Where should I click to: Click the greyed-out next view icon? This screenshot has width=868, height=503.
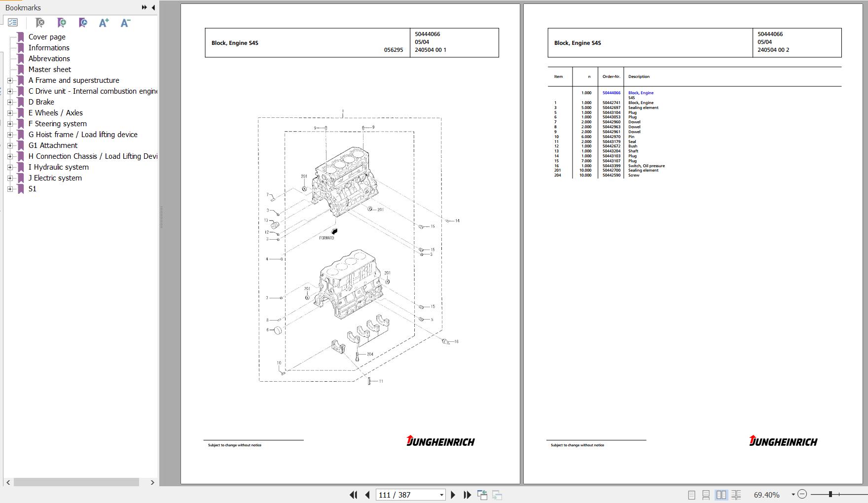coord(497,495)
